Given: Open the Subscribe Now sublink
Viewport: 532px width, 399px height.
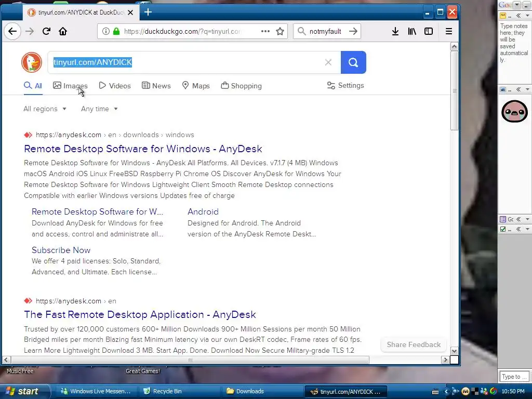Looking at the screenshot, I should pos(61,250).
